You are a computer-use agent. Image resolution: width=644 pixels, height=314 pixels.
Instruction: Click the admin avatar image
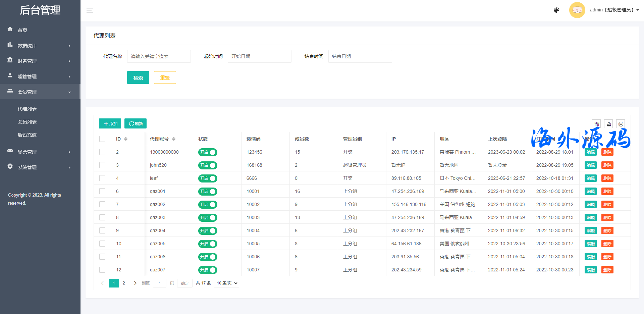[x=577, y=10]
